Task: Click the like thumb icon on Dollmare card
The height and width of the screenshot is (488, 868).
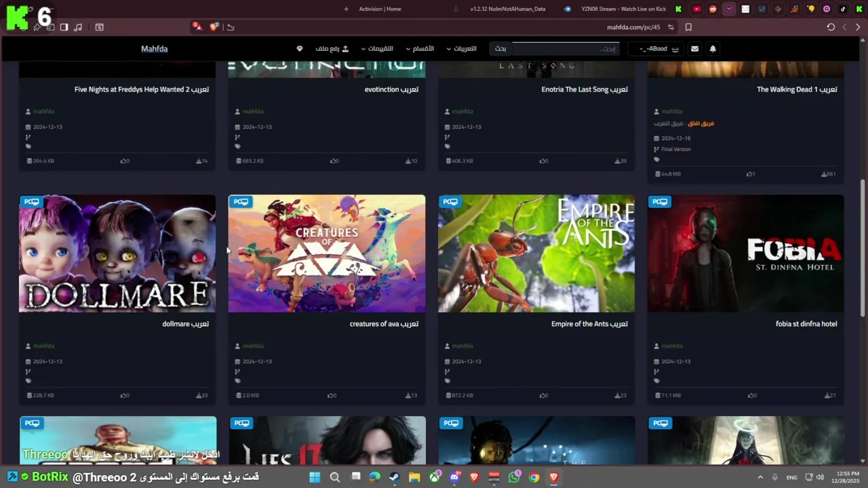Action: point(123,395)
